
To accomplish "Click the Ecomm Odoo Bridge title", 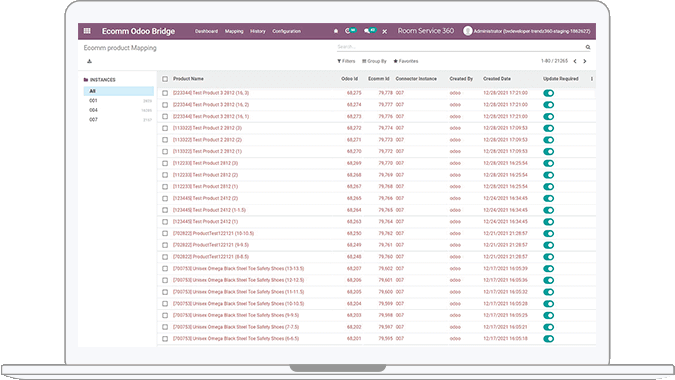I will point(138,31).
